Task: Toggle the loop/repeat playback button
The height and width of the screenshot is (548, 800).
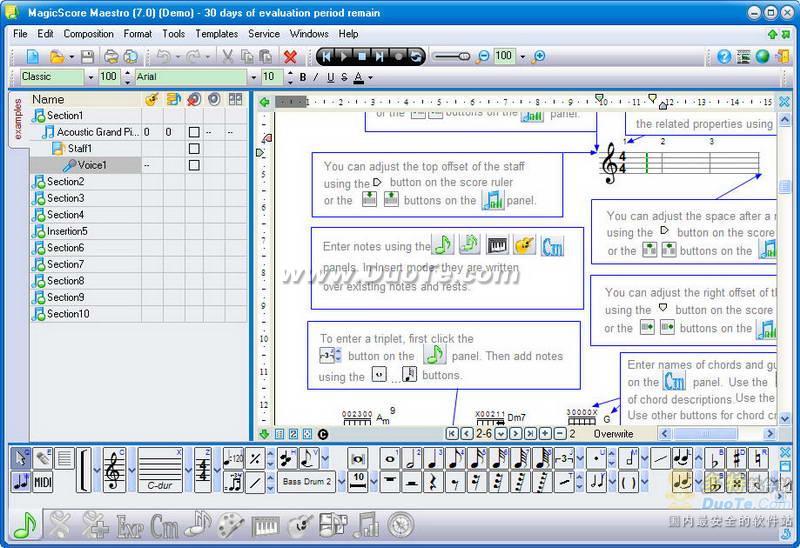Action: click(416, 56)
